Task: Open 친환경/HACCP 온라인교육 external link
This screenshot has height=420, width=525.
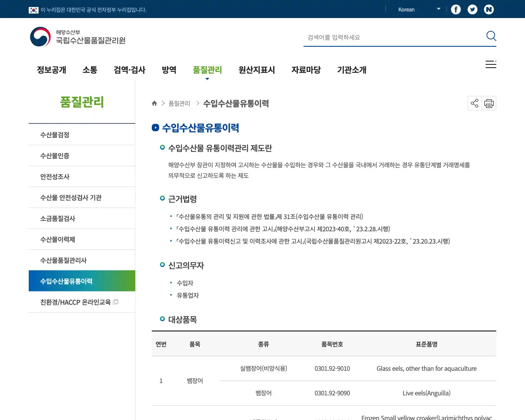Action: tap(82, 302)
